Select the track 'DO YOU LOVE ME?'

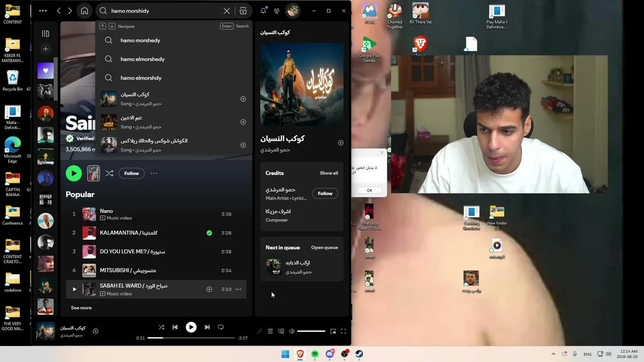(156, 251)
